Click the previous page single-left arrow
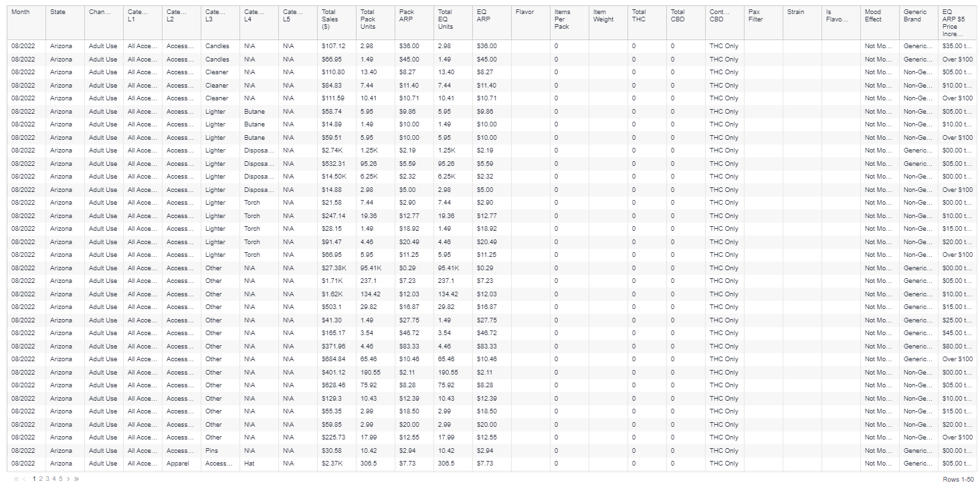This screenshot has width=980, height=493. (x=25, y=479)
